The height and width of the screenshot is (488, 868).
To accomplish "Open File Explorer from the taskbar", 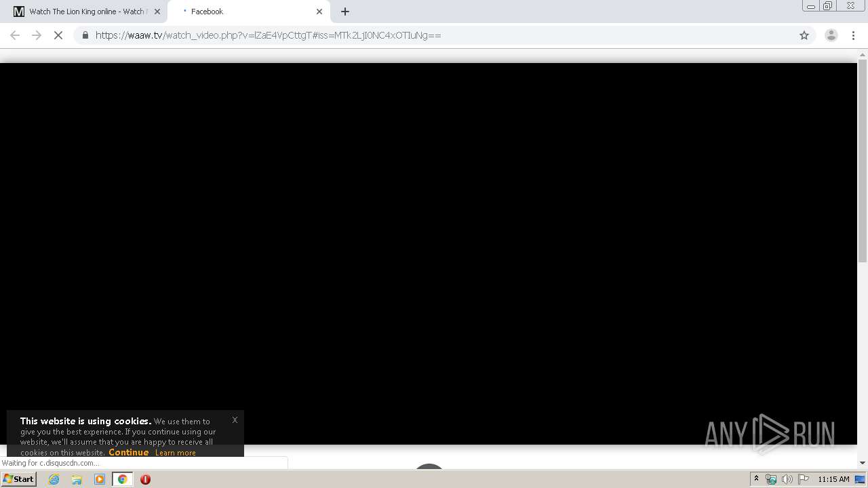I will (x=77, y=479).
